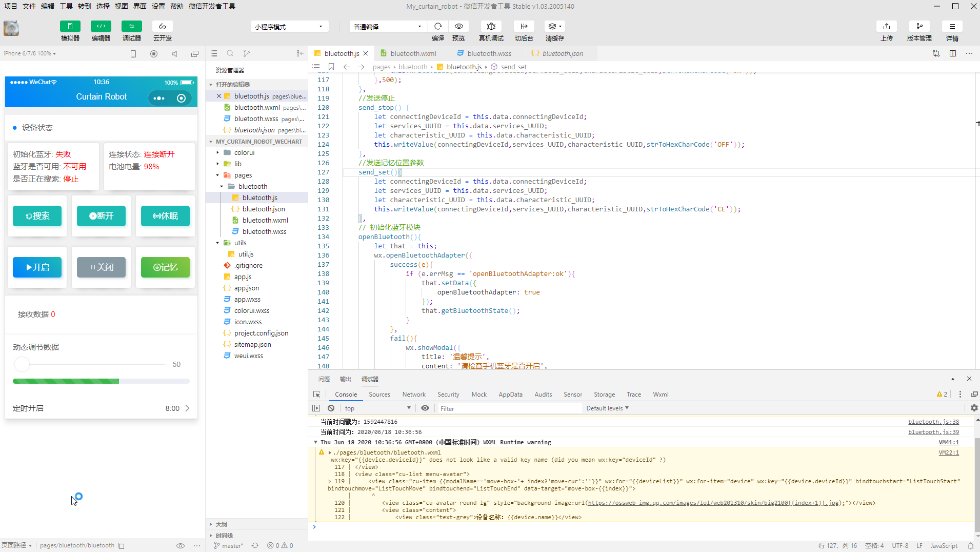
Task: Click the 关闭 close button in simulator
Action: (101, 267)
